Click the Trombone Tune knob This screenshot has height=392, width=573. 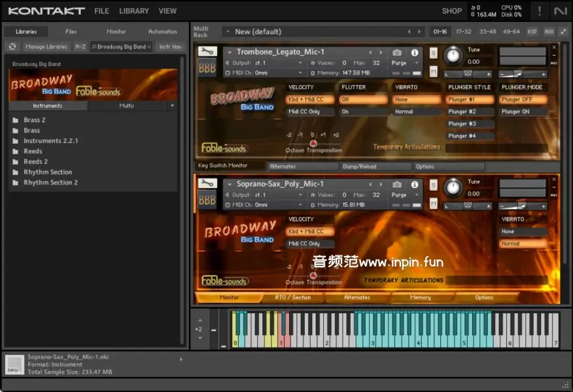click(x=453, y=56)
